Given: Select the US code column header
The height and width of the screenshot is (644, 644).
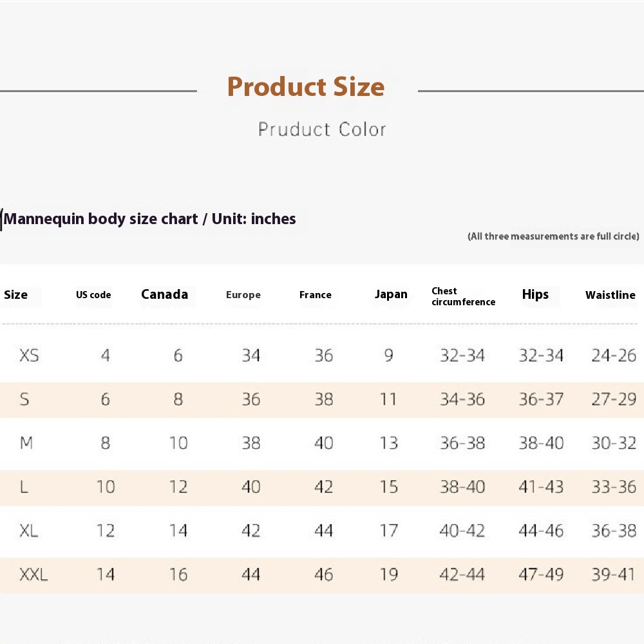Looking at the screenshot, I should click(93, 295).
